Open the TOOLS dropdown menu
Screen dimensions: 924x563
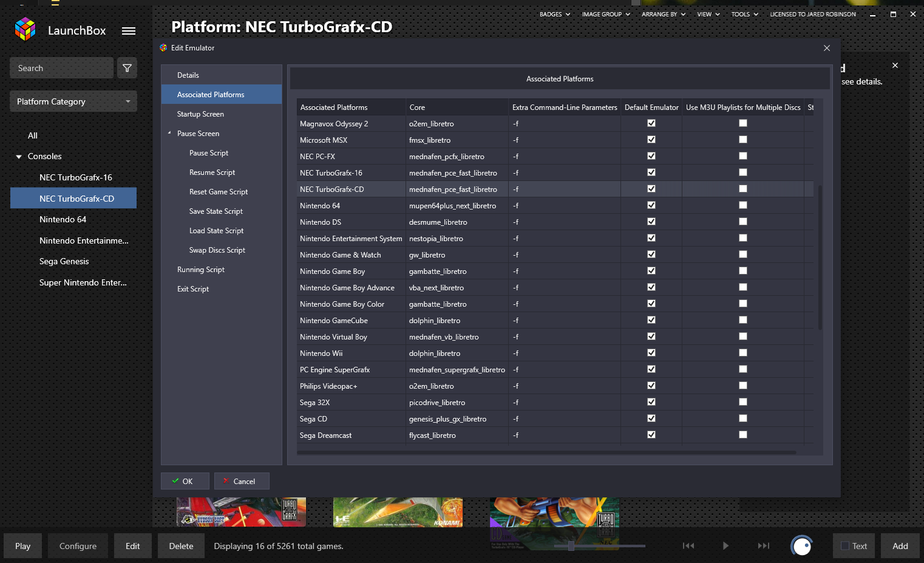tap(745, 14)
